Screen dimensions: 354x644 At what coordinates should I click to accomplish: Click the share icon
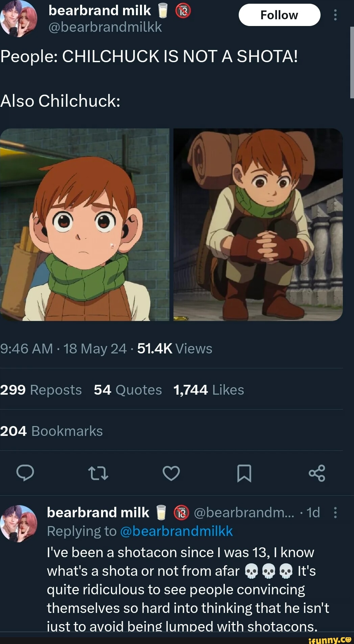coord(317,473)
